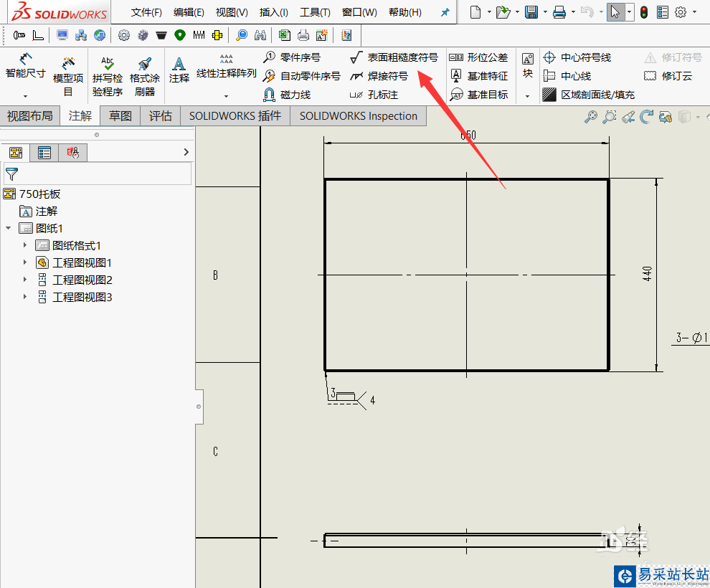Image resolution: width=710 pixels, height=588 pixels.
Task: Click Surface Finish symbol (表面粗糙度符号)
Action: pos(394,57)
